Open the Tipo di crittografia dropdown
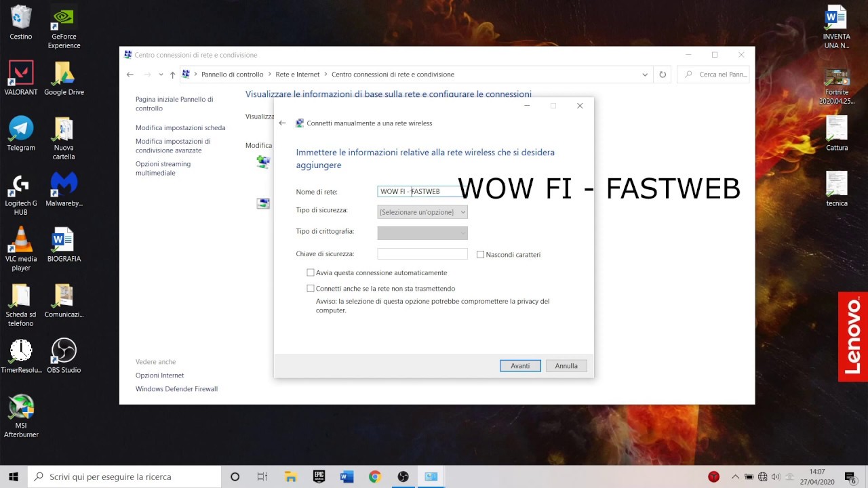Viewport: 868px width, 488px height. point(422,233)
